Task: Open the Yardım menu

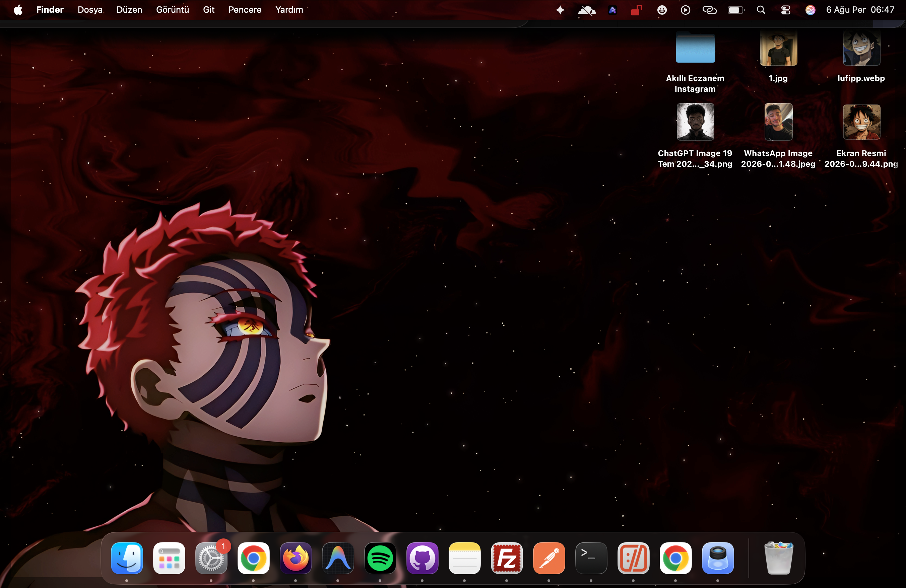Action: pos(289,10)
